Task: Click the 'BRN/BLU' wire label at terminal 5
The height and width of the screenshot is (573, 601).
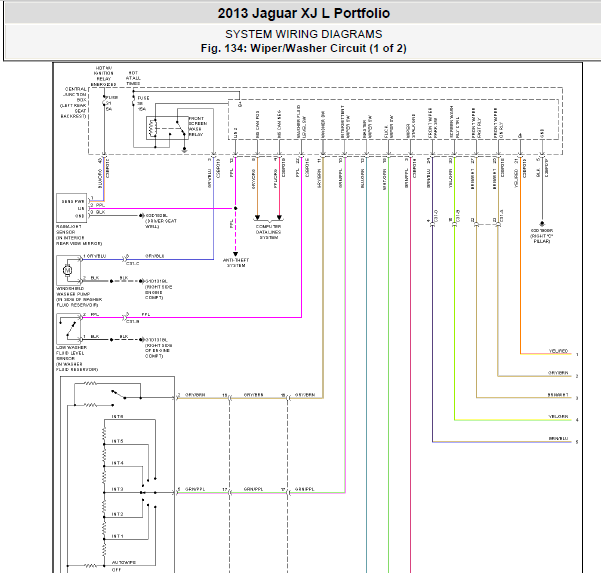Action: pos(558,438)
